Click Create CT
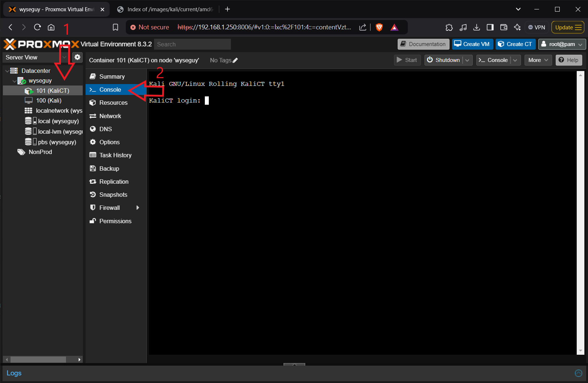This screenshot has width=588, height=383. point(515,44)
